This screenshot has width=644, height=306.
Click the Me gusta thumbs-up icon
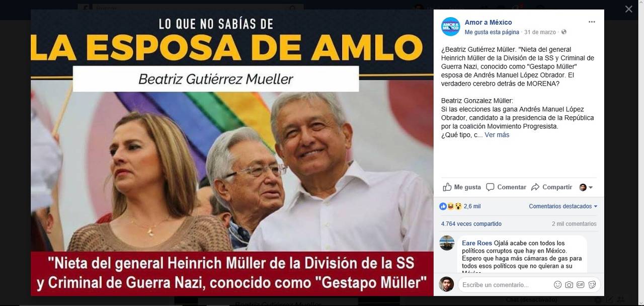point(447,187)
